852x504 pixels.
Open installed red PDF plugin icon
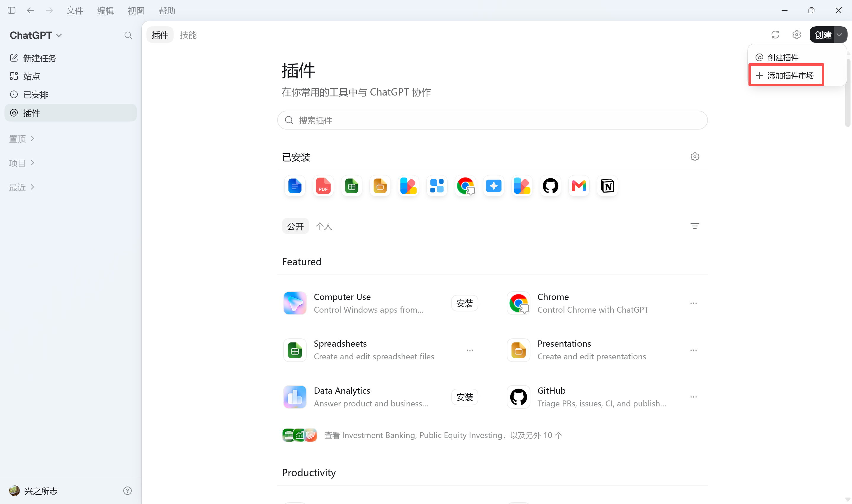[323, 186]
